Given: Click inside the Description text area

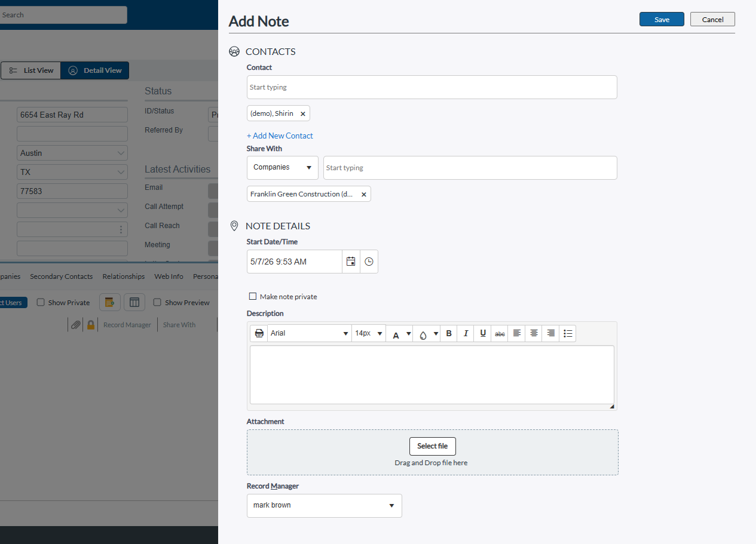Looking at the screenshot, I should click(432, 375).
